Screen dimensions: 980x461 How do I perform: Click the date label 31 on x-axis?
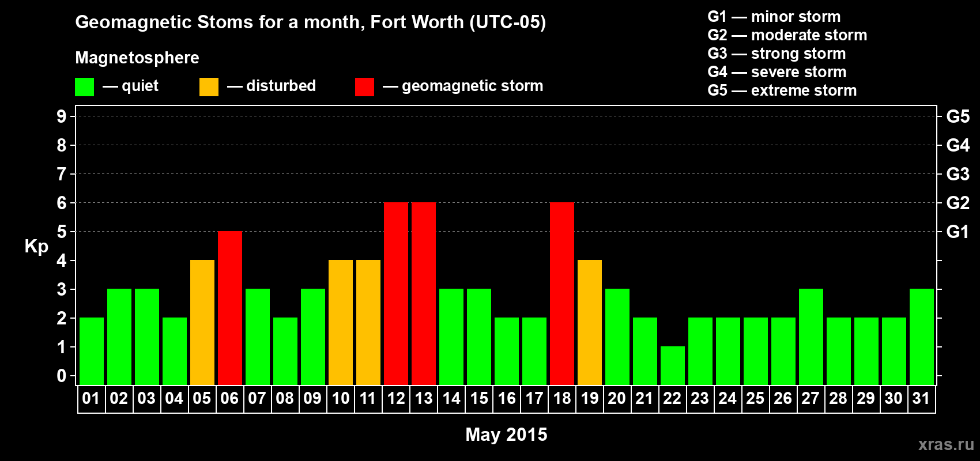tap(921, 399)
